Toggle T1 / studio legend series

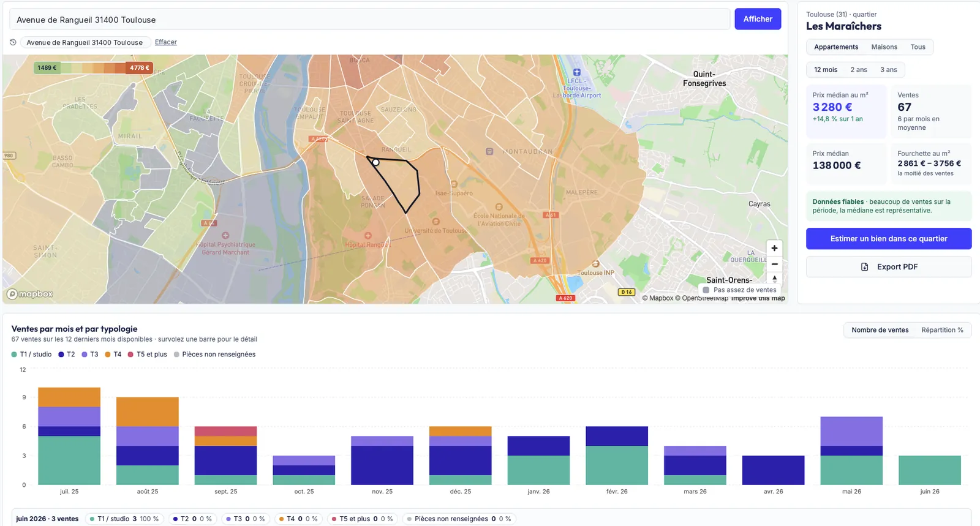(x=32, y=355)
